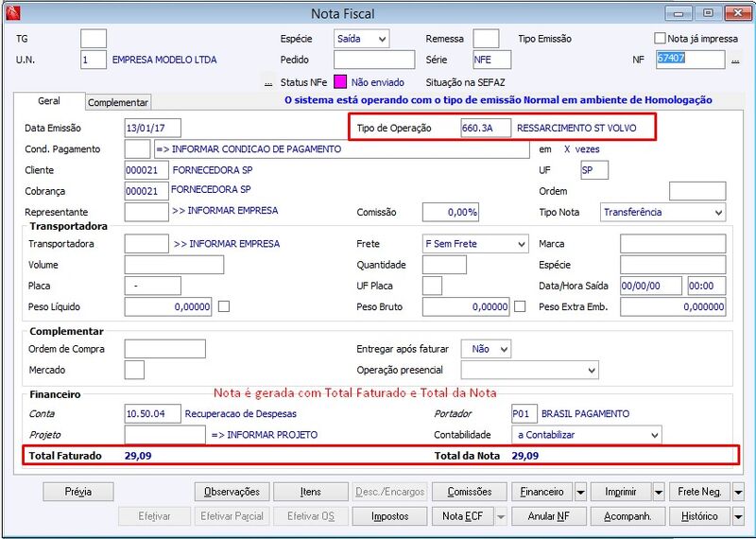The image size is (756, 539).
Task: Click the Transportadora code field
Action: pos(146,244)
